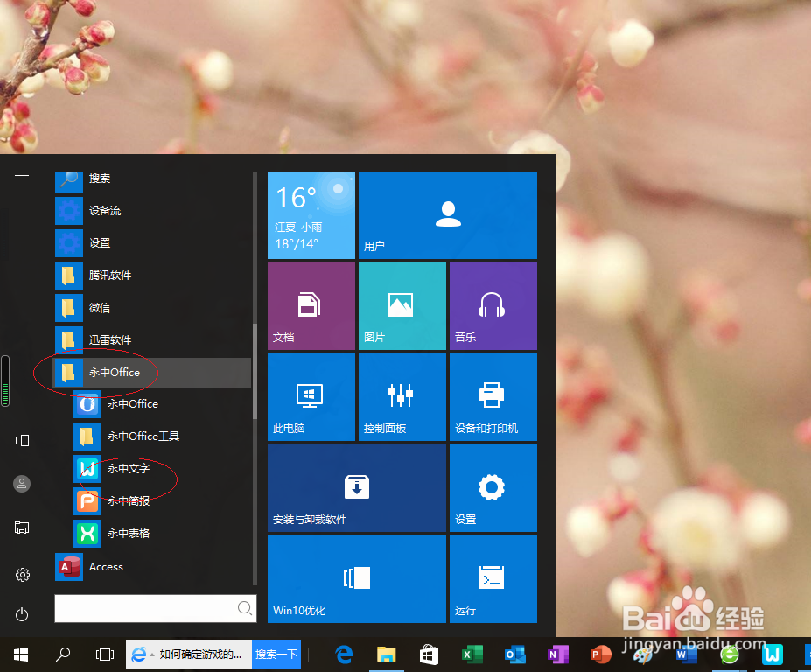Image resolution: width=811 pixels, height=672 pixels.
Task: Expand 永中Office工具 subfolder
Action: 162,437
